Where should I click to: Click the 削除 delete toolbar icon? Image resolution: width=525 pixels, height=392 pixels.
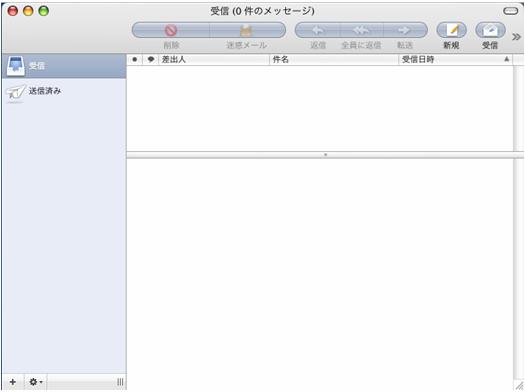(x=171, y=30)
